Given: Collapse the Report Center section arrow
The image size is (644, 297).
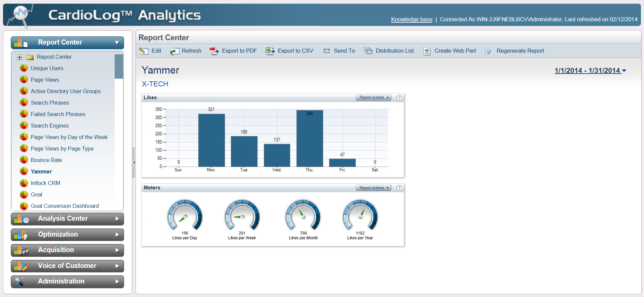Looking at the screenshot, I should click(117, 43).
